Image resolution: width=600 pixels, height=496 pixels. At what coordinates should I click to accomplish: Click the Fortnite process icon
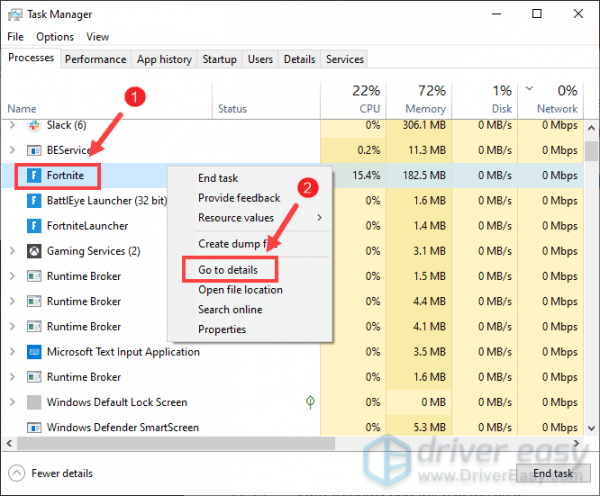(x=32, y=176)
